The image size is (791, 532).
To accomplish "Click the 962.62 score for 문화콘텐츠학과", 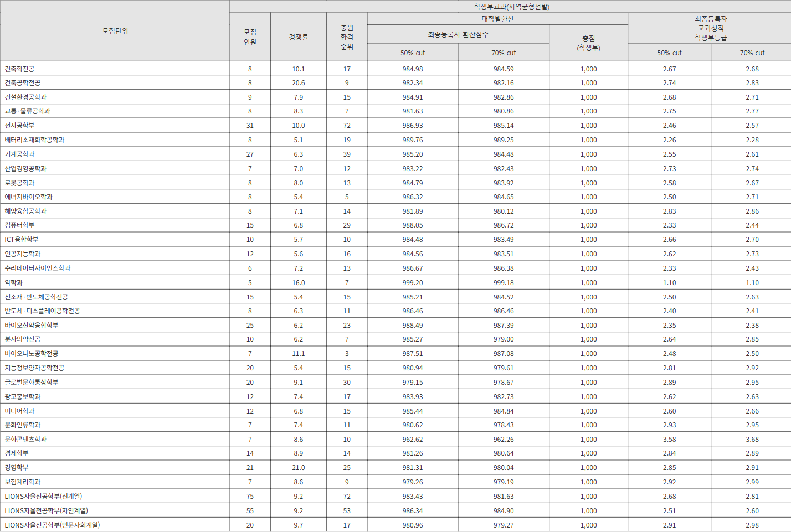I will click(413, 439).
